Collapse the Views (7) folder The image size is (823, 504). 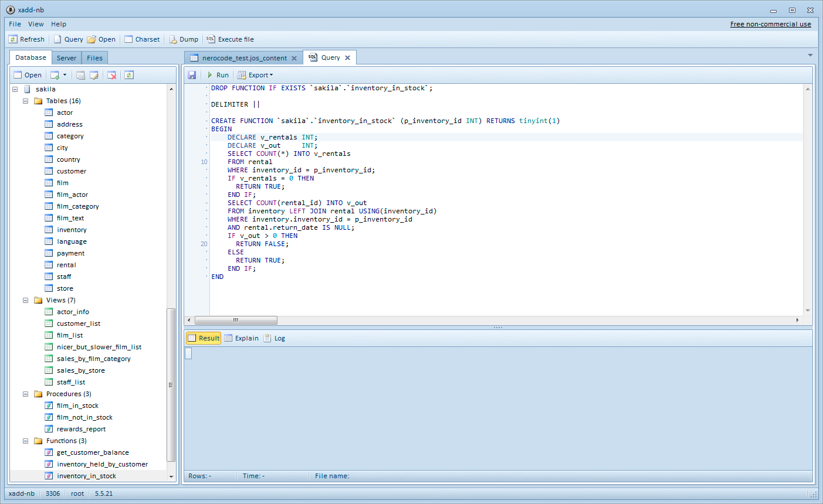pyautogui.click(x=26, y=300)
